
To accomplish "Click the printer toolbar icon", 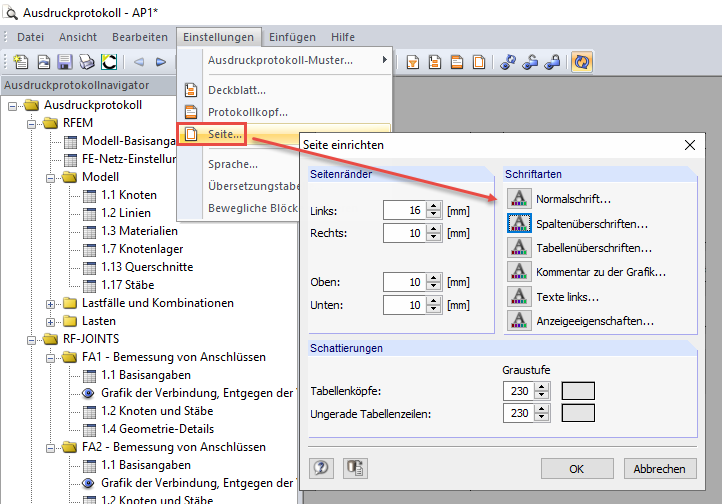I will (x=87, y=62).
